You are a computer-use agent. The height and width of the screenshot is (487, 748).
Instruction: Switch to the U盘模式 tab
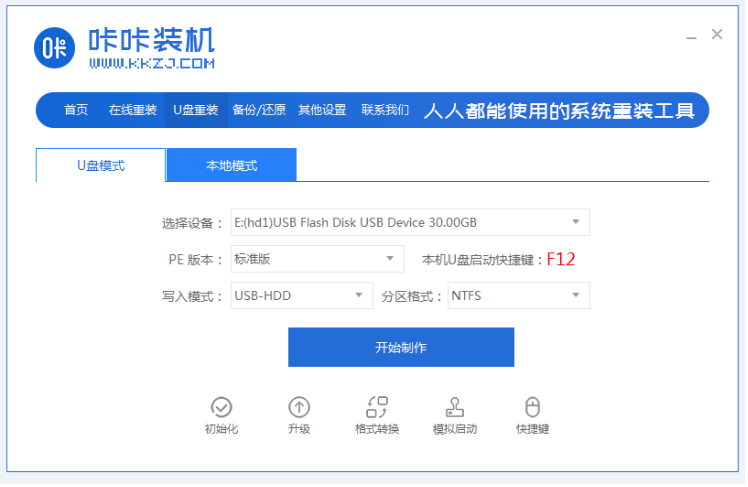(101, 166)
